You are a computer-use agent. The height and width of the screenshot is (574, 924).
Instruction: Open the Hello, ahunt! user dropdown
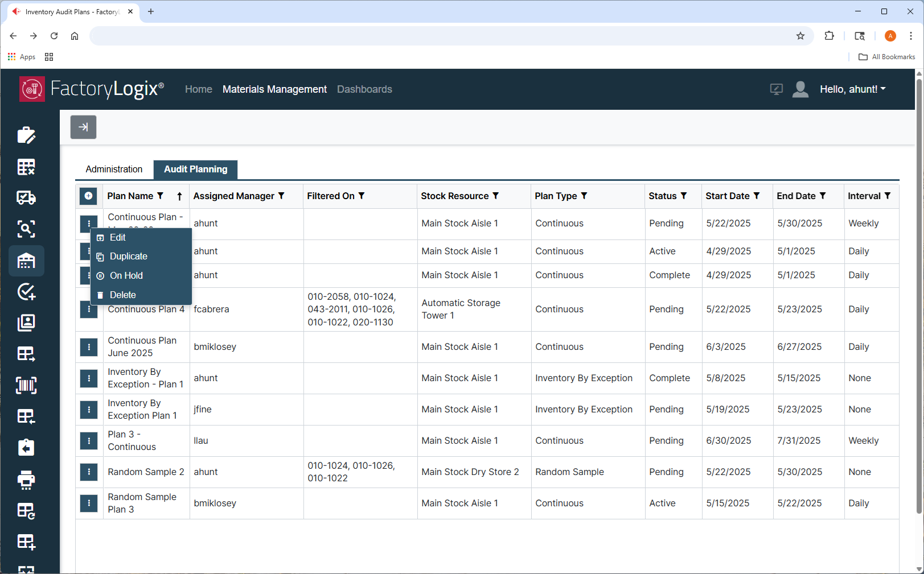coord(853,89)
